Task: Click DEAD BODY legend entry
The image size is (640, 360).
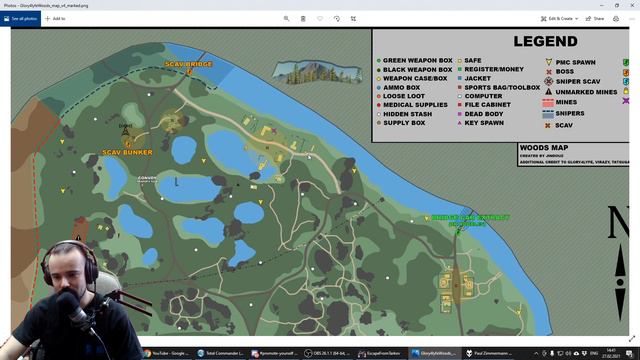Action: 480,114
